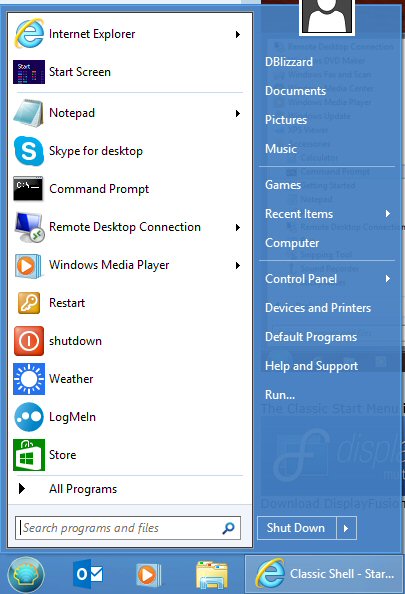The image size is (405, 594).
Task: Open Default Programs
Action: pyautogui.click(x=311, y=337)
